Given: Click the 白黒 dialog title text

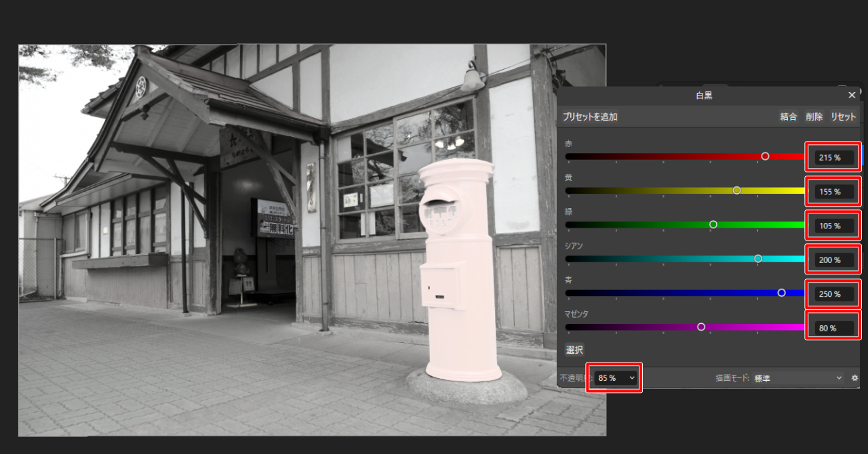Looking at the screenshot, I should coord(704,96).
